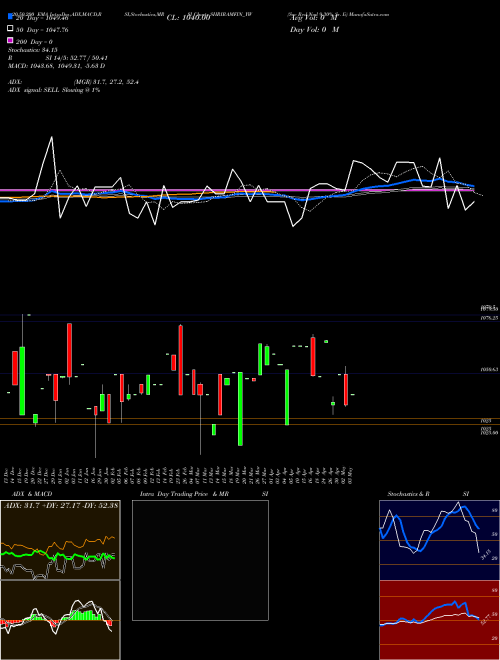
Task: Select the '200 Day - 0' legend text
Action: (x=34, y=42)
